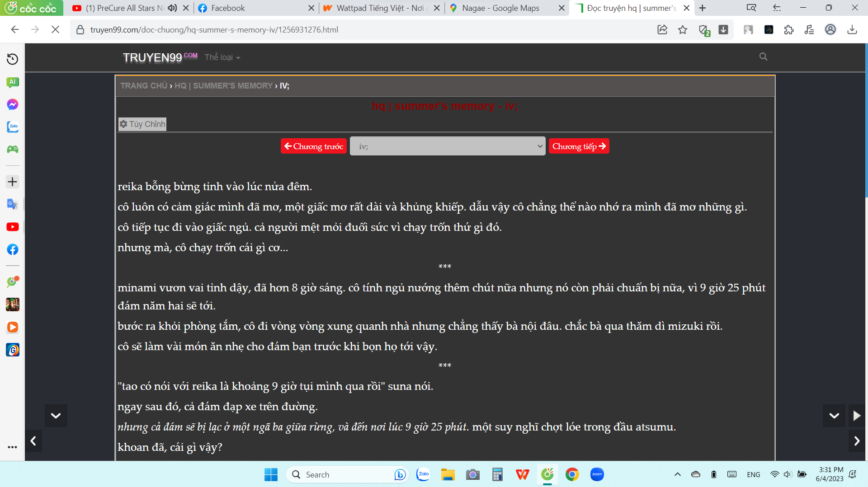Image resolution: width=868 pixels, height=487 pixels.
Task: Open Google Translate from the sidebar
Action: click(12, 204)
